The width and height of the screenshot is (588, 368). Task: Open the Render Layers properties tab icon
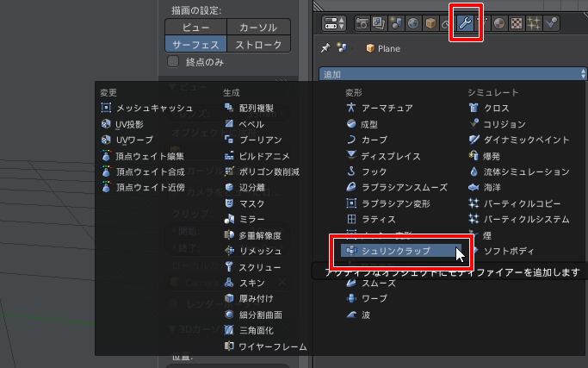(x=379, y=23)
